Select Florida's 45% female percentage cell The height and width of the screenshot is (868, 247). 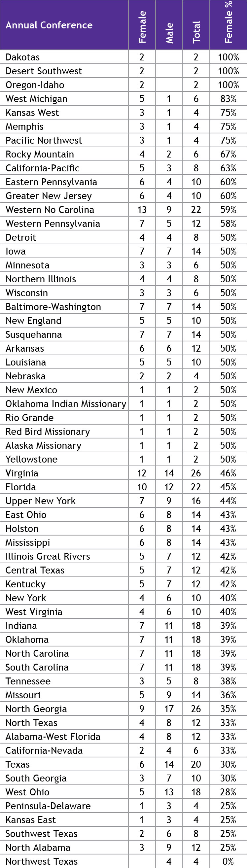tap(228, 487)
